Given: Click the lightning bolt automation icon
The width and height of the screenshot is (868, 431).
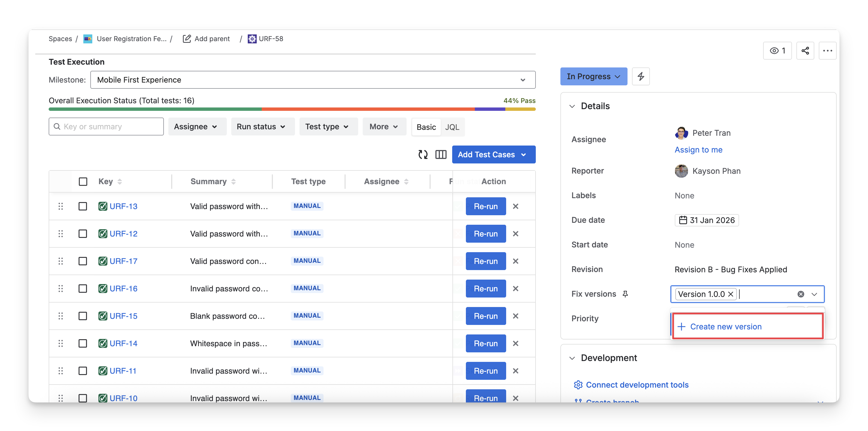Looking at the screenshot, I should click(641, 76).
